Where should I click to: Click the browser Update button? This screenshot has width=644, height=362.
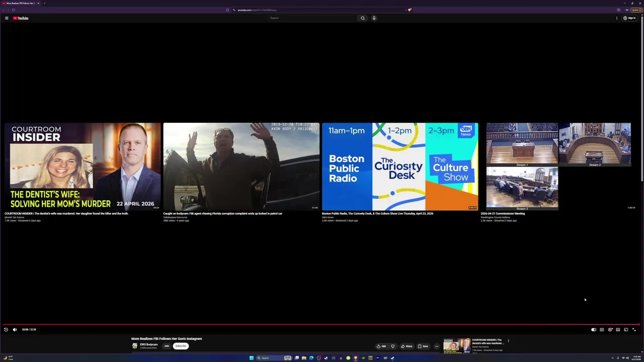tap(635, 10)
